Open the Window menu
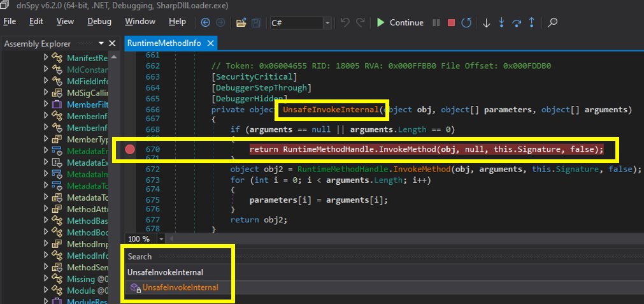 coord(140,22)
